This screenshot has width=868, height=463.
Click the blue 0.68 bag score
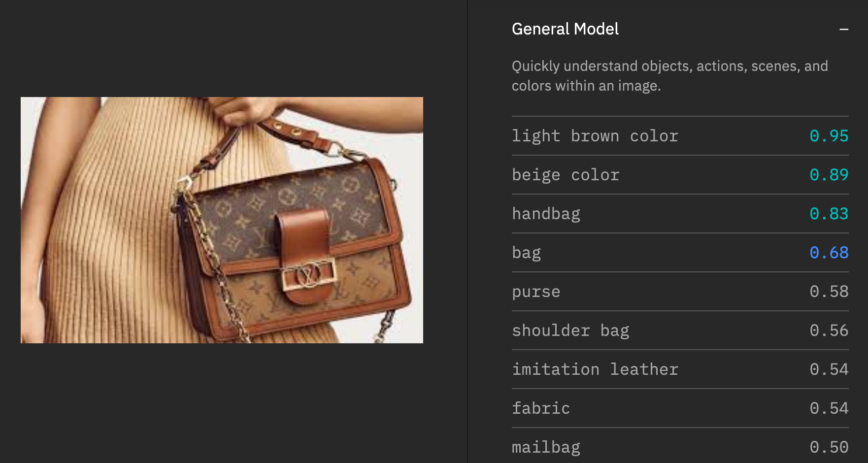(x=829, y=253)
